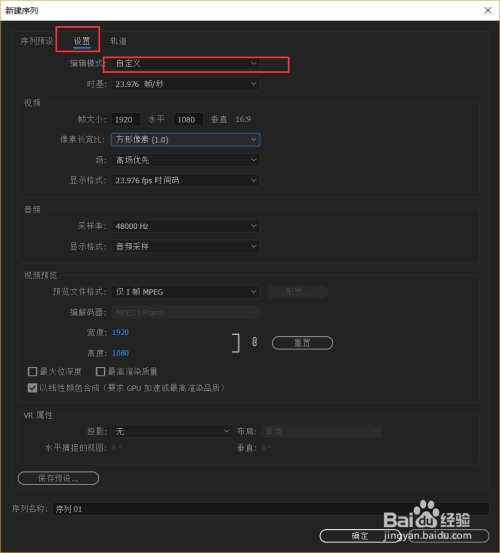Switch to the 序列预设 tab
Image resolution: width=500 pixels, height=553 pixels.
click(x=37, y=41)
